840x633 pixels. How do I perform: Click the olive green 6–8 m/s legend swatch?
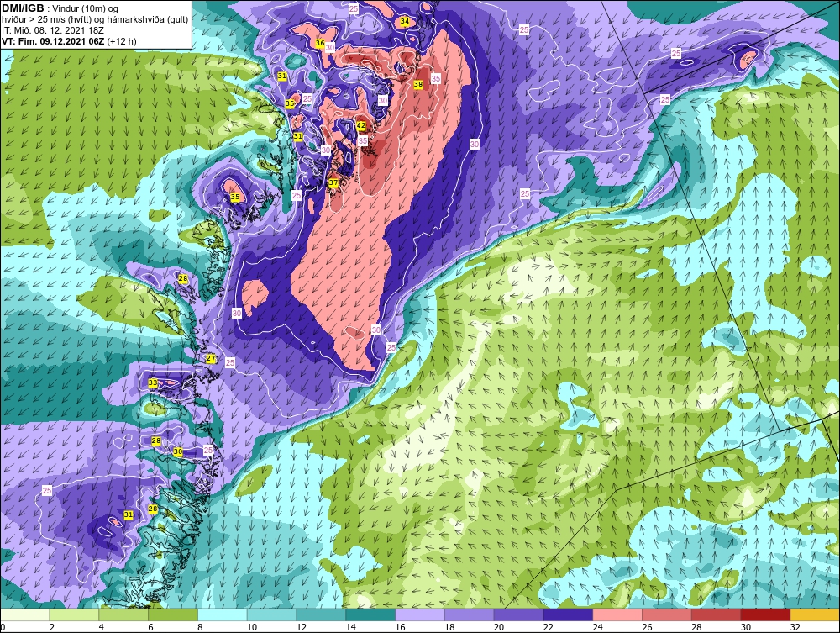173,615
